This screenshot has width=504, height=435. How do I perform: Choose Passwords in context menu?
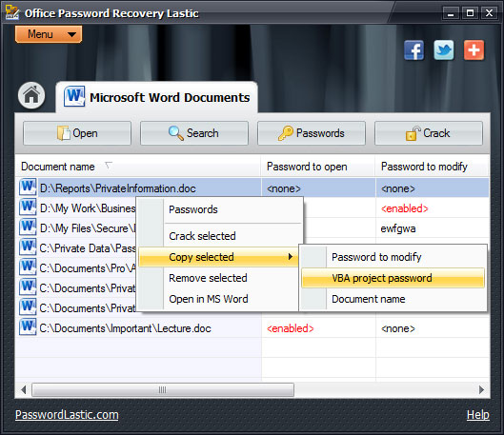coord(220,209)
